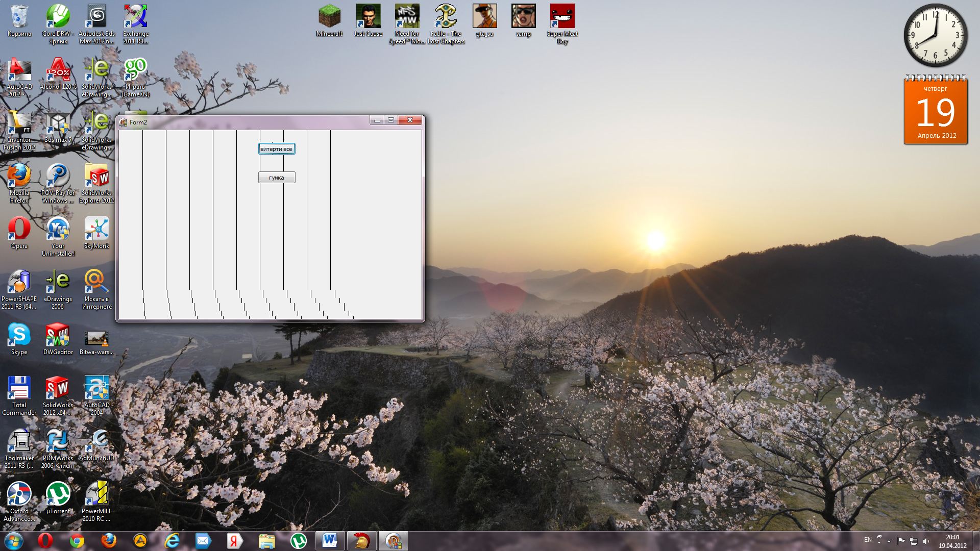The height and width of the screenshot is (551, 980).
Task: Select the SolidWorks Explorer 2012 icon
Action: 96,183
